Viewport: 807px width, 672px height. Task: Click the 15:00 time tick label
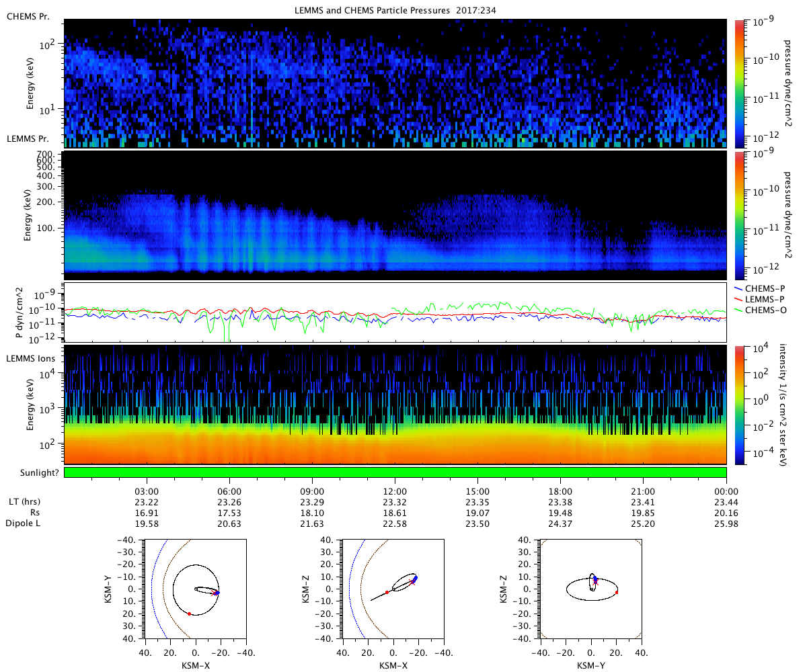click(x=478, y=491)
